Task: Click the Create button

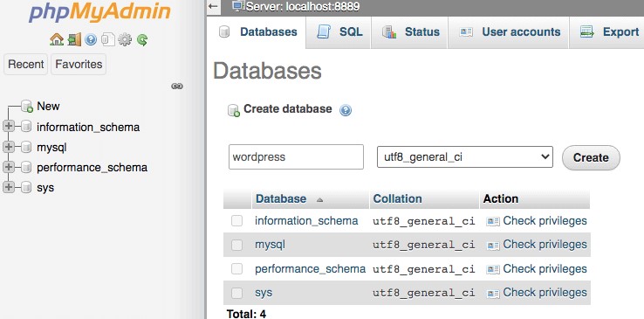Action: 591,157
